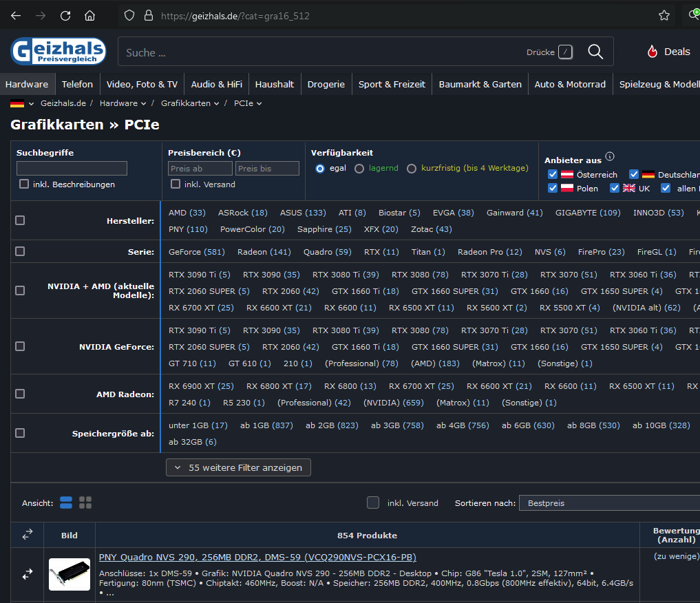This screenshot has height=603, width=700.
Task: Expand Grafikkarten breadcrumb dropdown
Action: tap(217, 103)
